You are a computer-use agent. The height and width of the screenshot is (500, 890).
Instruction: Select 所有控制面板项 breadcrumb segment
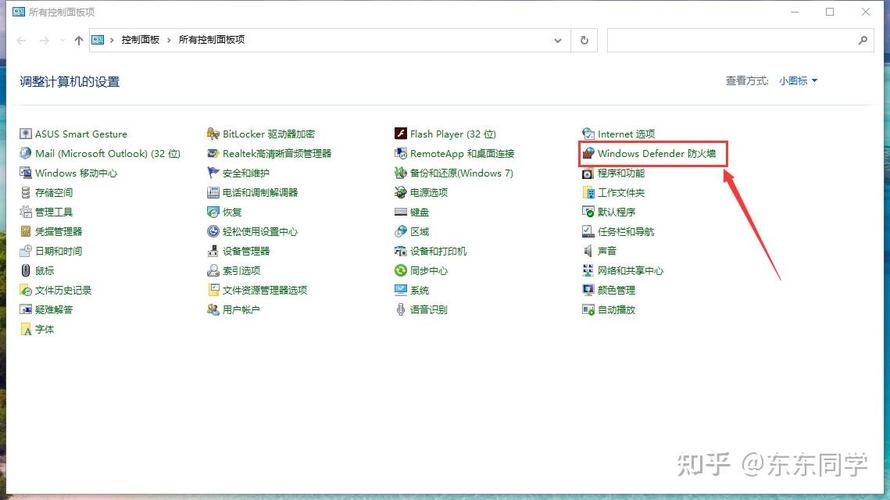(212, 40)
